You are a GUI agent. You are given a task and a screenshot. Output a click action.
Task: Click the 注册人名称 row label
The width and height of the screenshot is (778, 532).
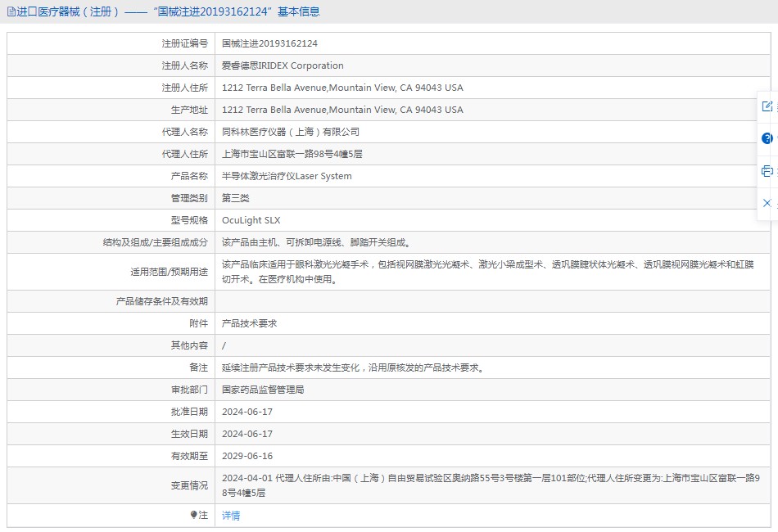point(184,65)
